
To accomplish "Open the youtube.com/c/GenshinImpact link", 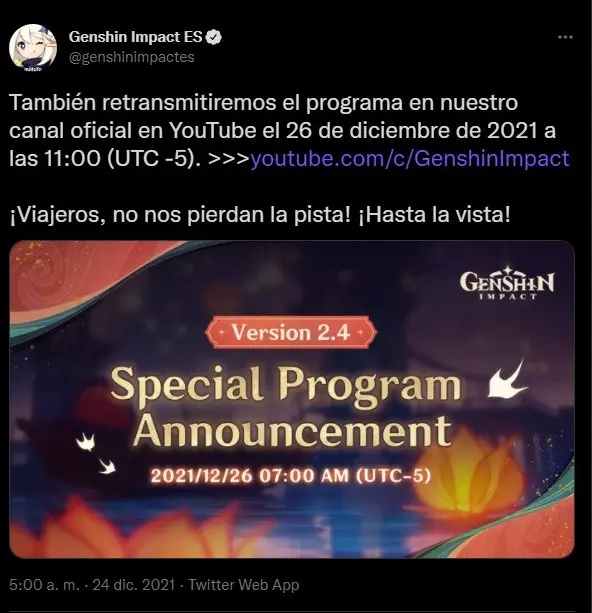I will coord(409,158).
